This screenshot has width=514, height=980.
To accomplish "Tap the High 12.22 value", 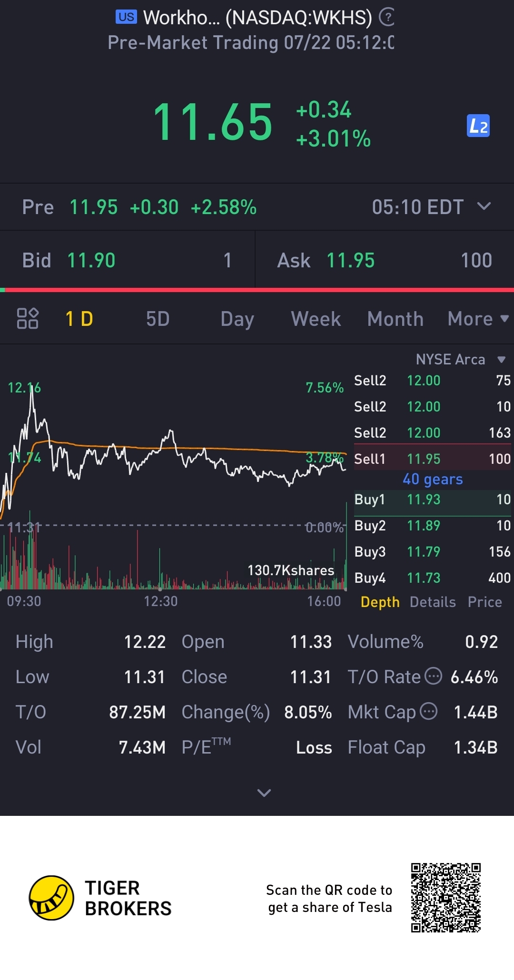I will pos(145,642).
